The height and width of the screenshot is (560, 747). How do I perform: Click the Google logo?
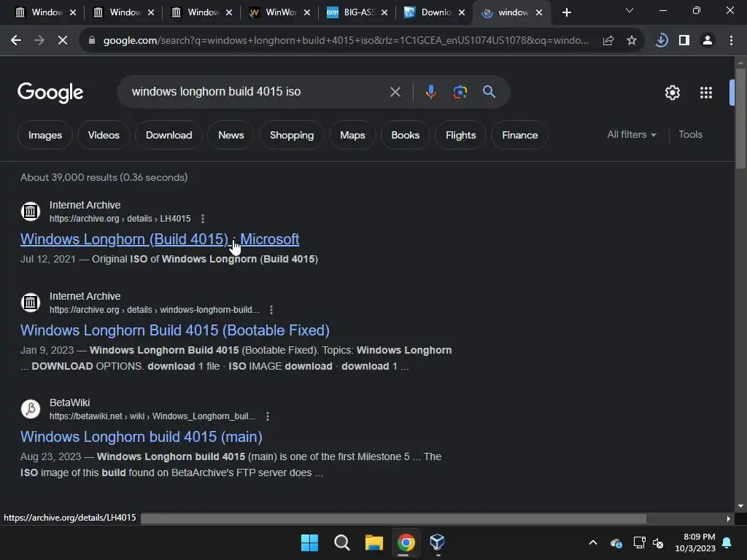50,93
